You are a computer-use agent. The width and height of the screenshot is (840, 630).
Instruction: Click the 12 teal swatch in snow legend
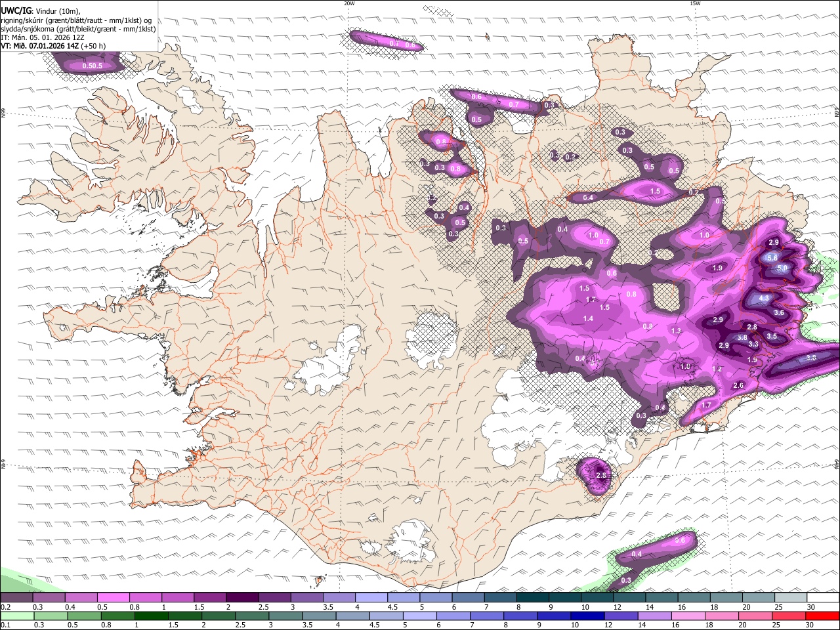(x=629, y=598)
